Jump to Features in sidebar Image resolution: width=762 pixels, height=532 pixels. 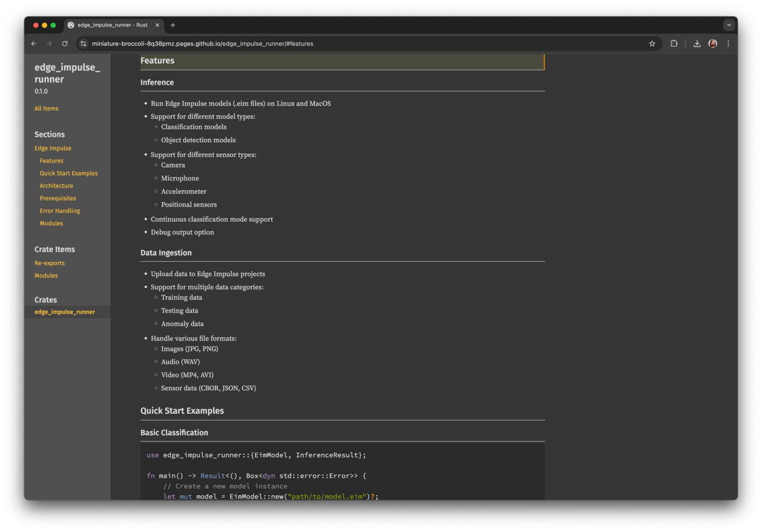pyautogui.click(x=51, y=161)
